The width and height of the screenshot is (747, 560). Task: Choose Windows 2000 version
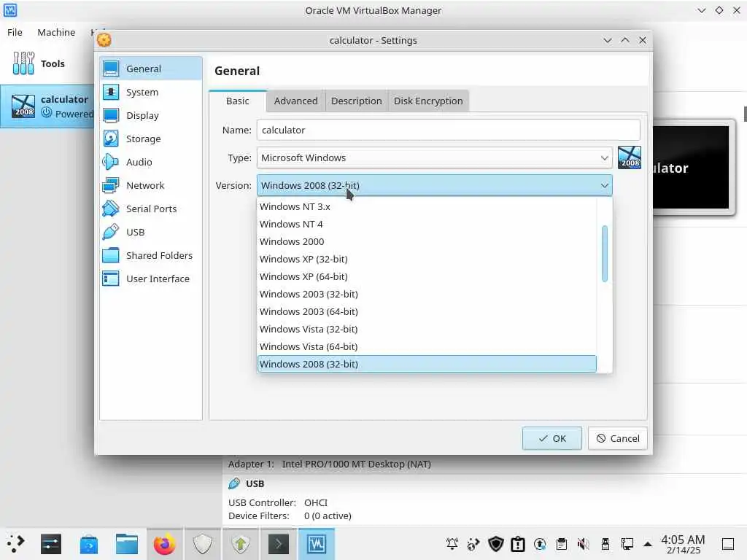pos(427,241)
